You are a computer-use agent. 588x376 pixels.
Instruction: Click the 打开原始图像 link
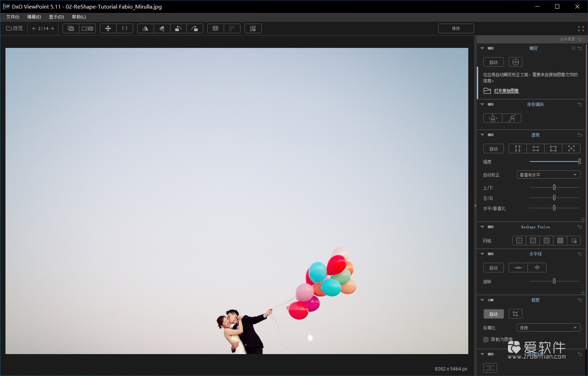coord(506,91)
